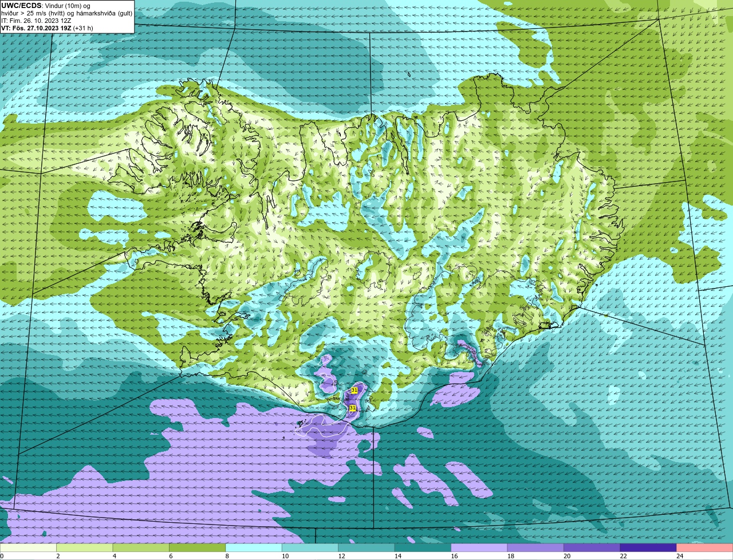Click the pale yellow 0–2 legend swatch
This screenshot has width=733, height=560.
coord(28,548)
